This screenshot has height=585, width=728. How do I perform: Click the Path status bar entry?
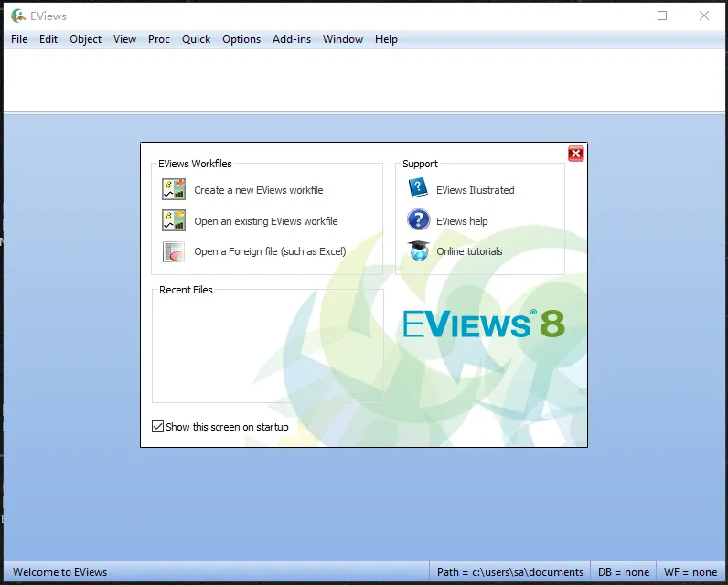pyautogui.click(x=509, y=572)
